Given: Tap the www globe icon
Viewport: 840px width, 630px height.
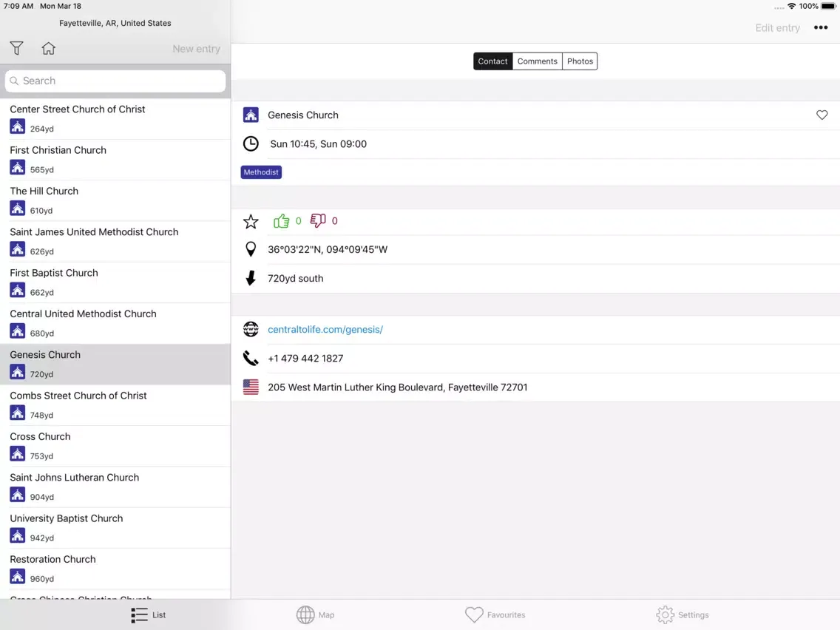Looking at the screenshot, I should tap(251, 329).
